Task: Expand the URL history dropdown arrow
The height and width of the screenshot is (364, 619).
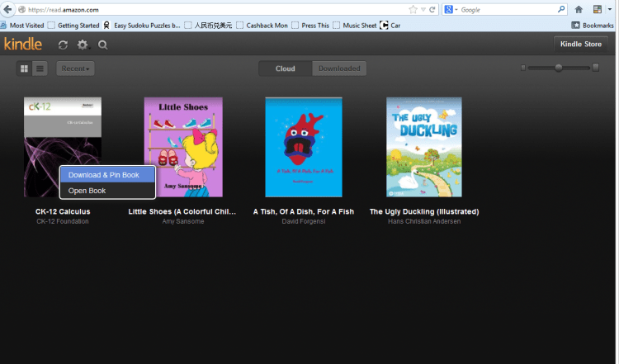Action: [x=423, y=10]
